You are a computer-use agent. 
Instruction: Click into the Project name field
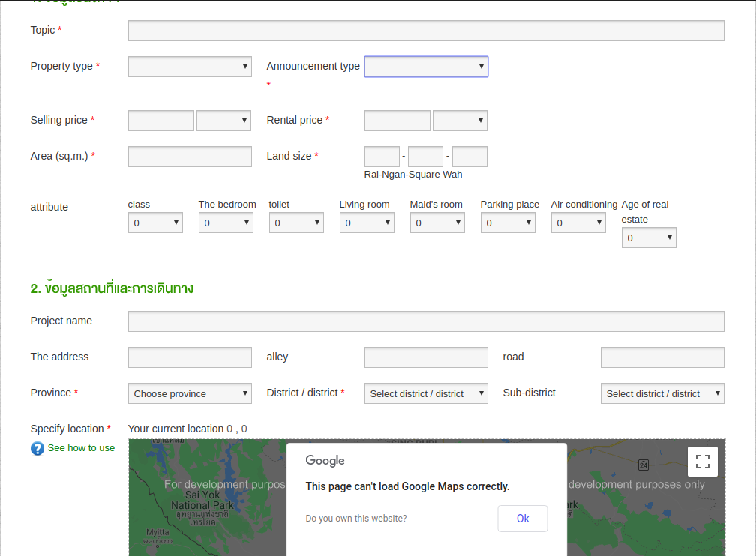point(426,321)
